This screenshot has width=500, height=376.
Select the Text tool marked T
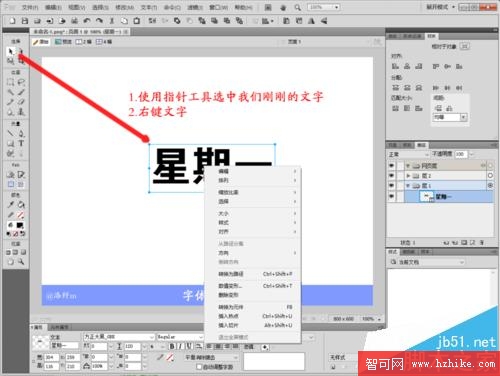point(21,143)
